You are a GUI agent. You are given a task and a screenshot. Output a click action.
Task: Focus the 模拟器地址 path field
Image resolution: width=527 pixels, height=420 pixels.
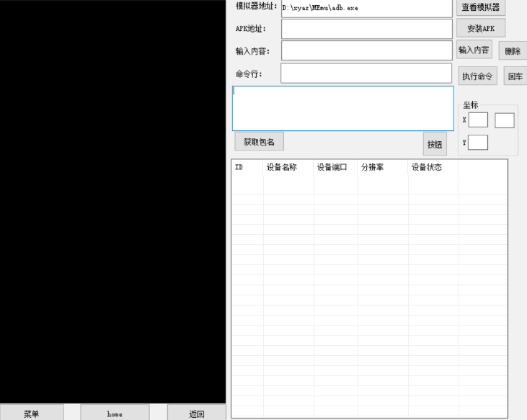click(x=367, y=8)
